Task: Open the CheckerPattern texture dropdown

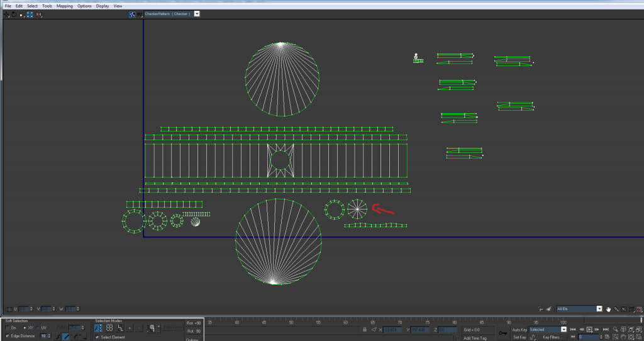Action: click(197, 13)
